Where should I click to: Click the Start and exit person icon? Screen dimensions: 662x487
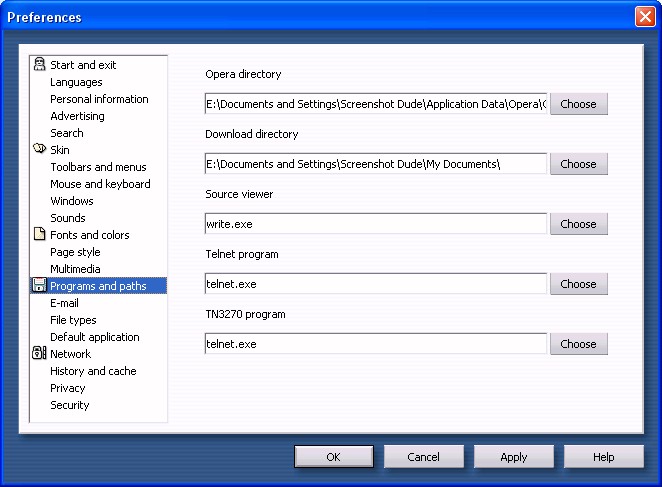[39, 64]
